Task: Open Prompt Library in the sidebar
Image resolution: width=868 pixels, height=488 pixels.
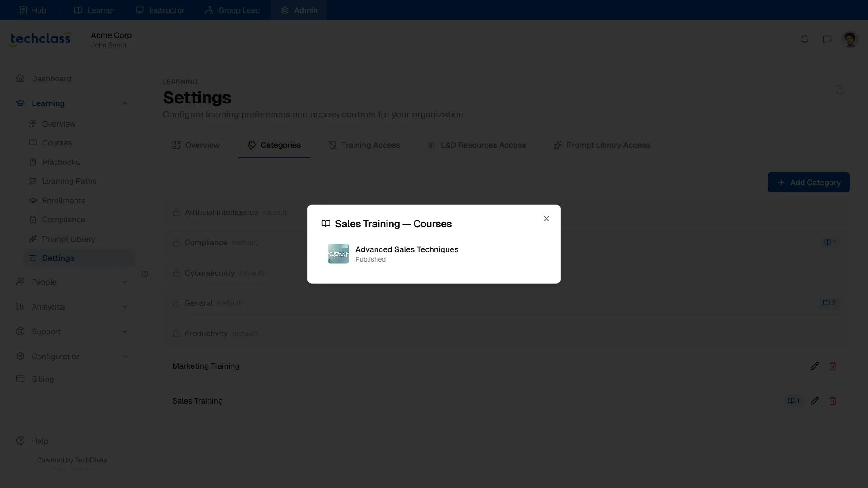Action: (69, 239)
